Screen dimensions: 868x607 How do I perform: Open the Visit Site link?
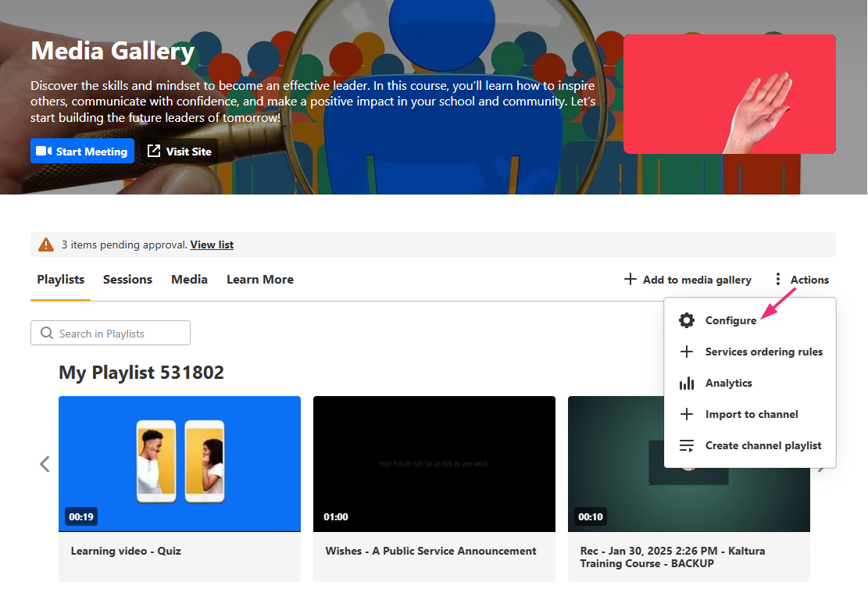point(179,151)
